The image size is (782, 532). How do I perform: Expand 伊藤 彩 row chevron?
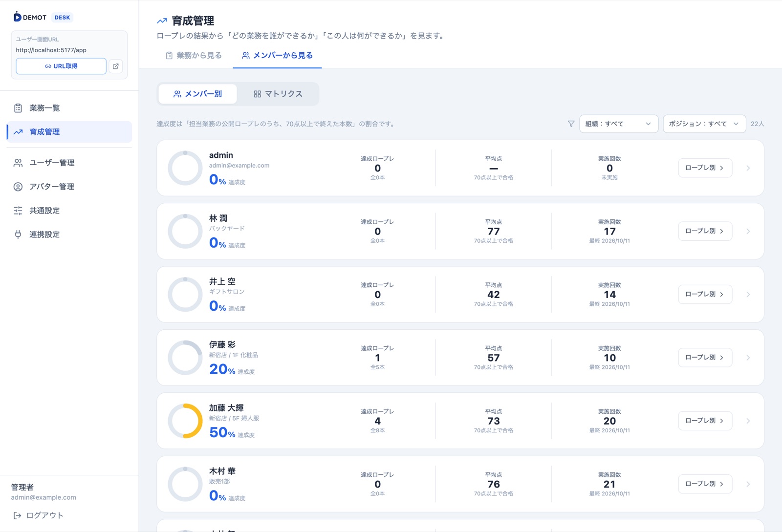coord(748,358)
